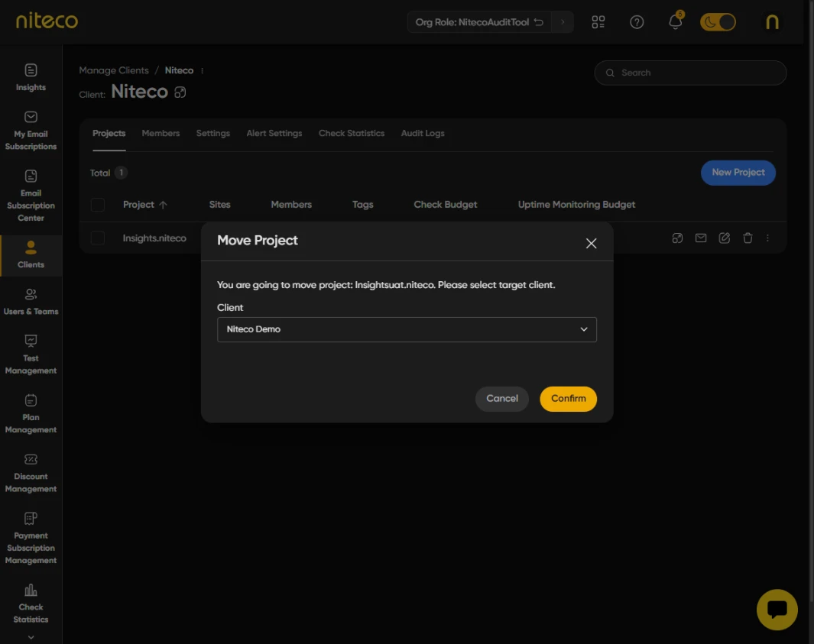Open the Client dropdown showing Niteco Demo

pos(407,329)
